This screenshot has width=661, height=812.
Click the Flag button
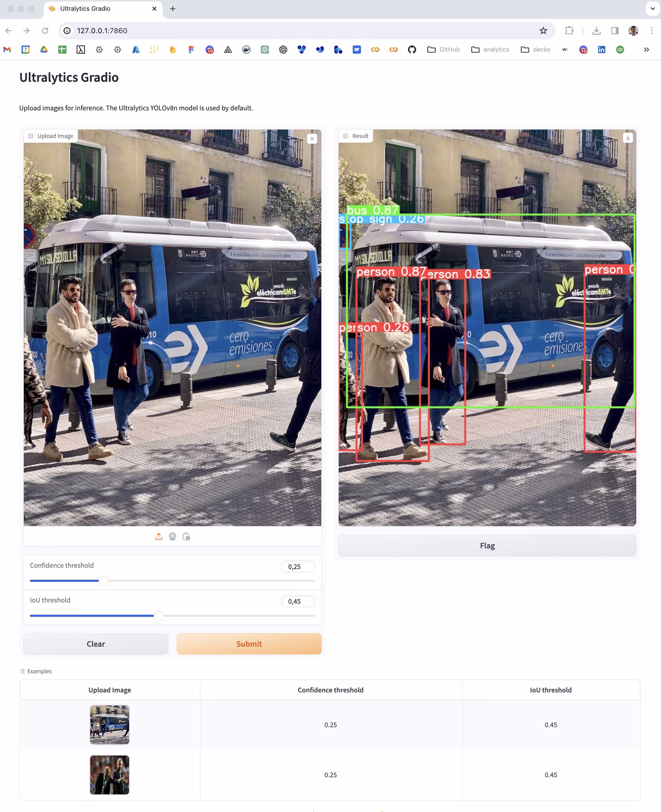click(487, 546)
